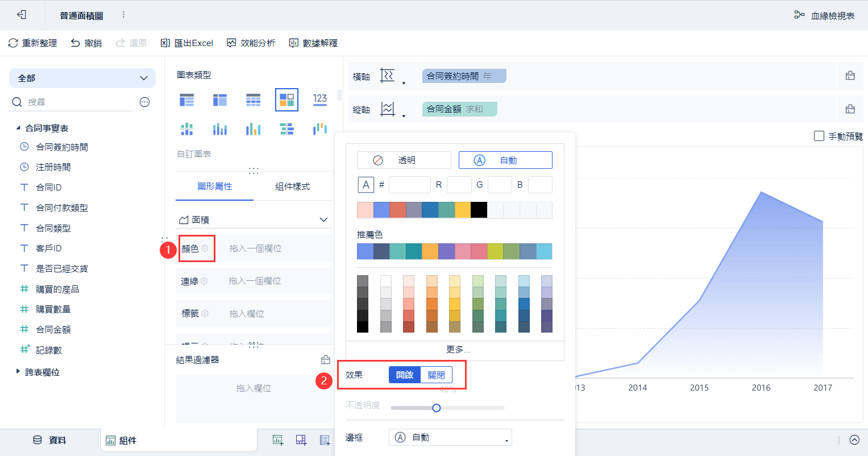Click the back exit icon at top left
This screenshot has height=456, width=868.
22,15
